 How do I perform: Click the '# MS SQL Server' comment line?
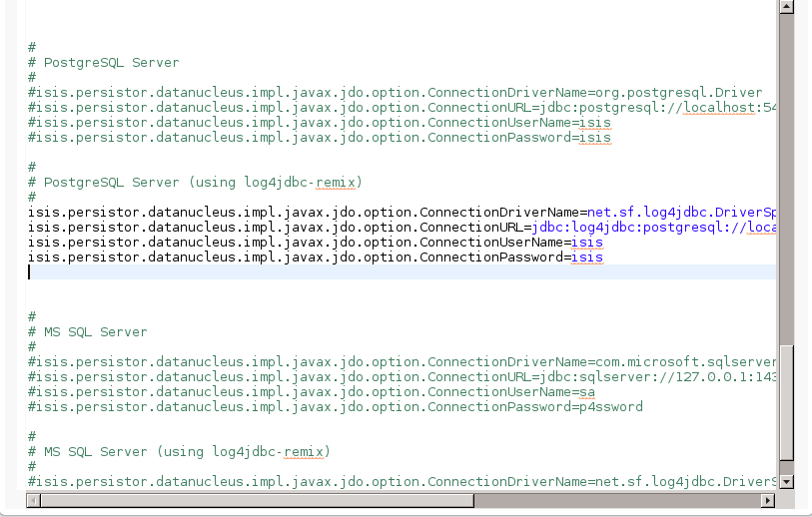(88, 332)
